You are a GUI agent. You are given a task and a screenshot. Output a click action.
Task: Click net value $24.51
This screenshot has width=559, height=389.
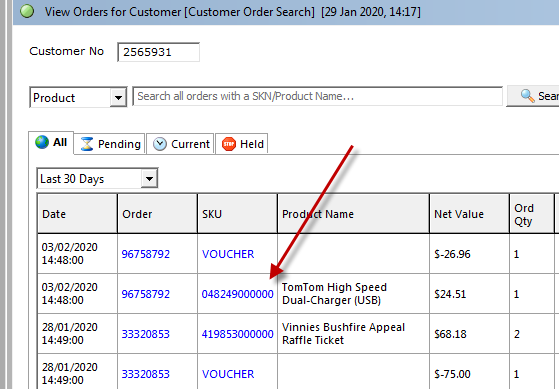pyautogui.click(x=450, y=294)
